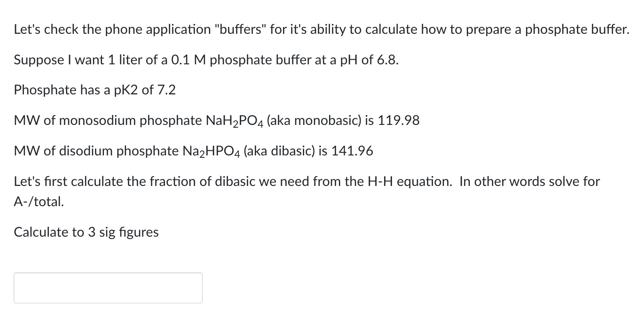Click the text A-/total

point(39,201)
